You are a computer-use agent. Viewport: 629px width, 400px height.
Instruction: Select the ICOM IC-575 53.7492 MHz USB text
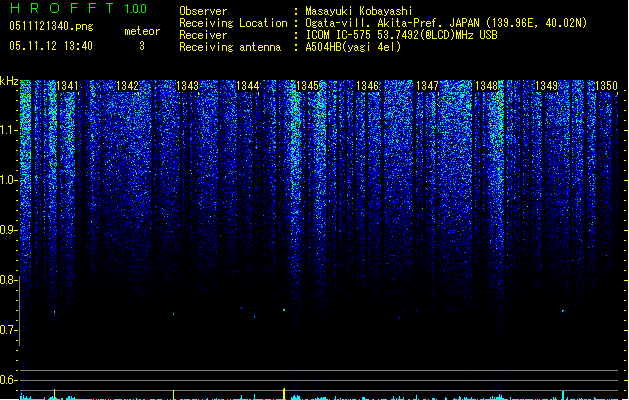coord(401,35)
